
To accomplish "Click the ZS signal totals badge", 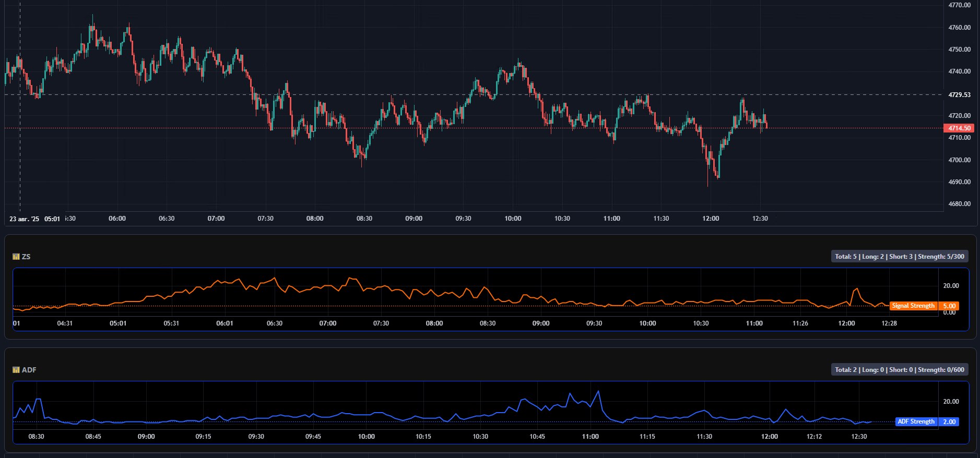I will click(899, 257).
